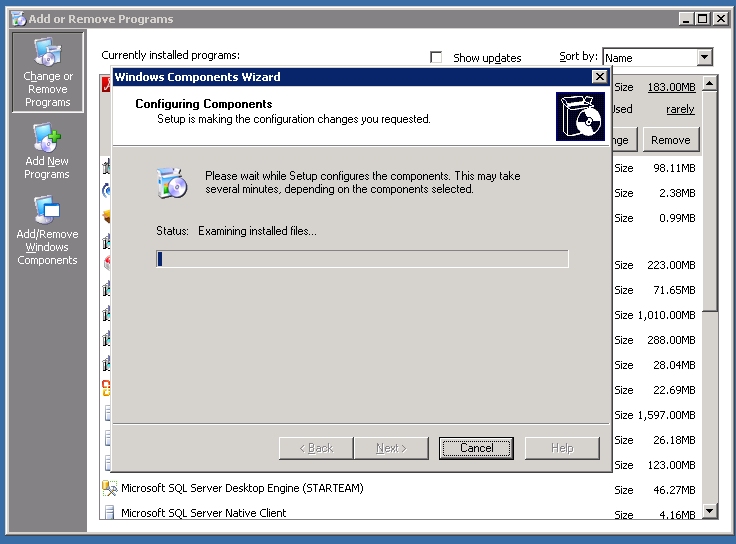Click the 1,597.00MB size value

(666, 415)
